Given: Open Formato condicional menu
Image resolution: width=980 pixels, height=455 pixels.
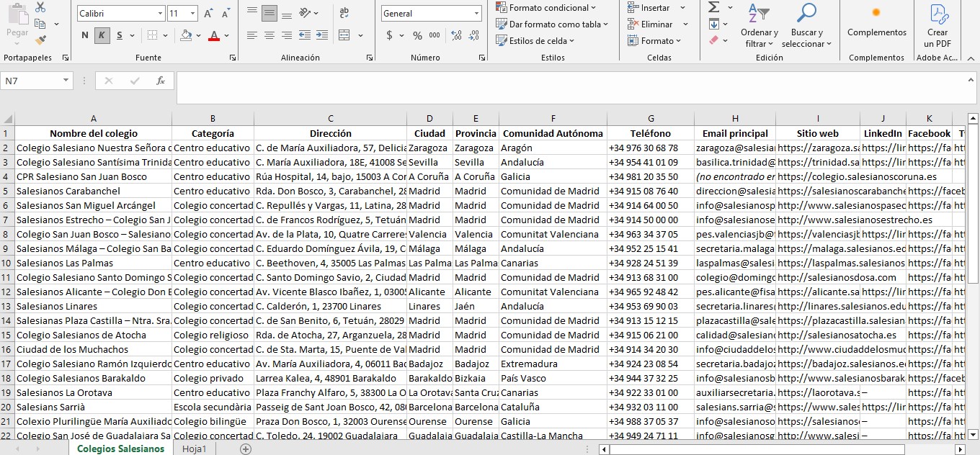Looking at the screenshot, I should pos(546,8).
